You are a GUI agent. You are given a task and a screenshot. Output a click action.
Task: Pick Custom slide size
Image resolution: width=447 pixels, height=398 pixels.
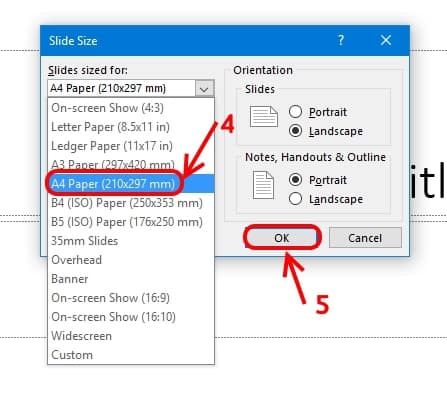(x=131, y=355)
